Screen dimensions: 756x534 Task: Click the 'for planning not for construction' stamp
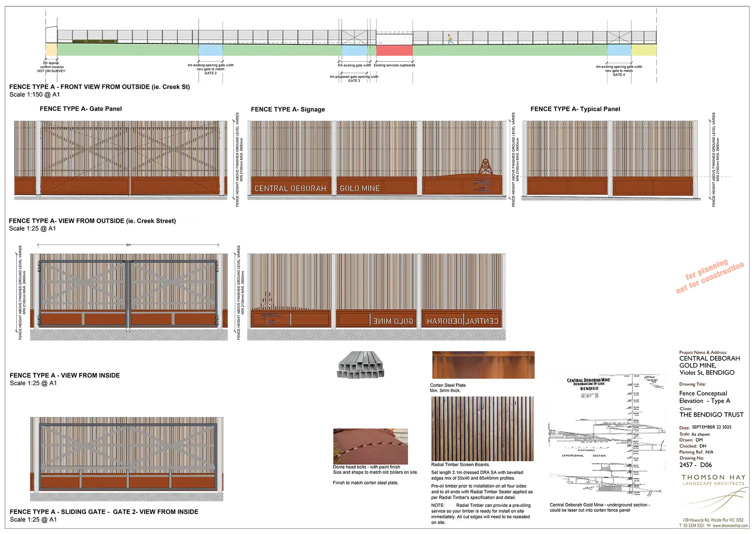pos(710,276)
